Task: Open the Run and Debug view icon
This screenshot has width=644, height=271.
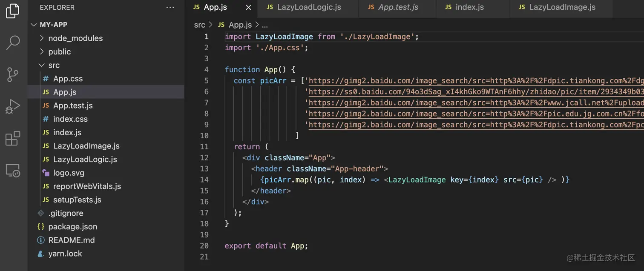Action: pos(13,106)
